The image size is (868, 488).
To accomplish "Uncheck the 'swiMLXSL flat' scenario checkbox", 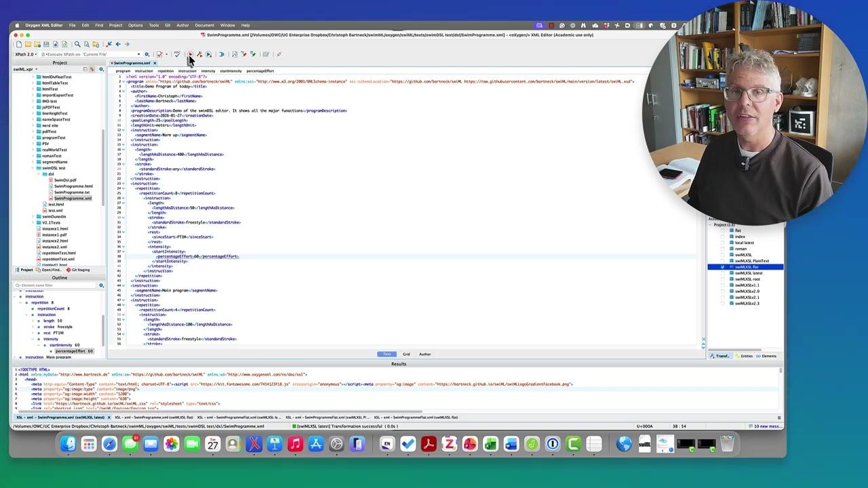I will [x=722, y=267].
